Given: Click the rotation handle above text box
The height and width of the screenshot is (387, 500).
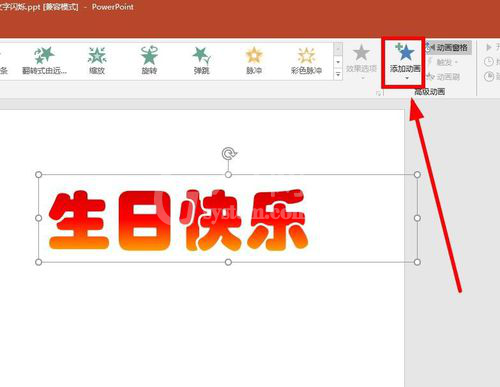Looking at the screenshot, I should pos(229,154).
